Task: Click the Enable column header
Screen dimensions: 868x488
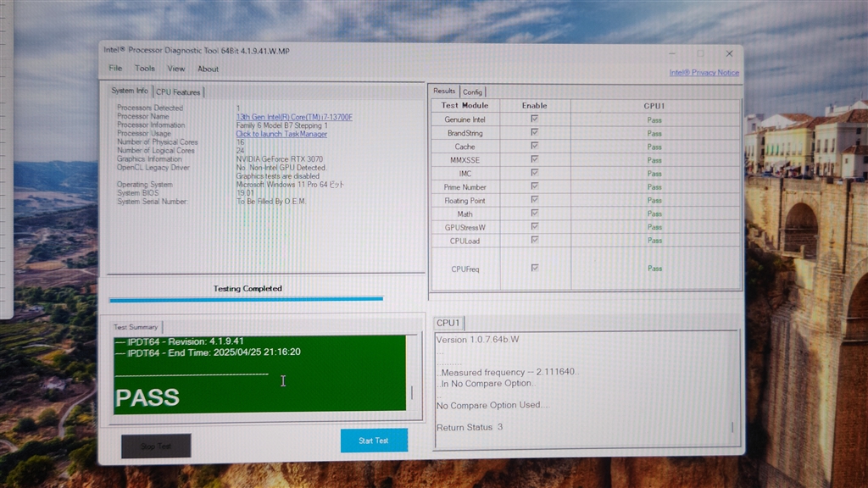Action: [534, 105]
